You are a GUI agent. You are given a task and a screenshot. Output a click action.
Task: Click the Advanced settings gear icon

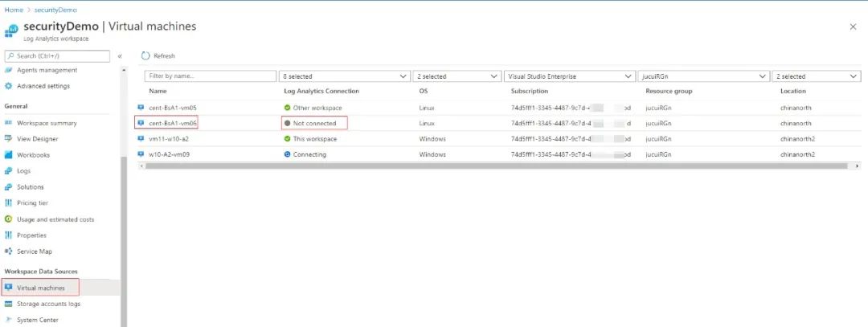[8, 86]
